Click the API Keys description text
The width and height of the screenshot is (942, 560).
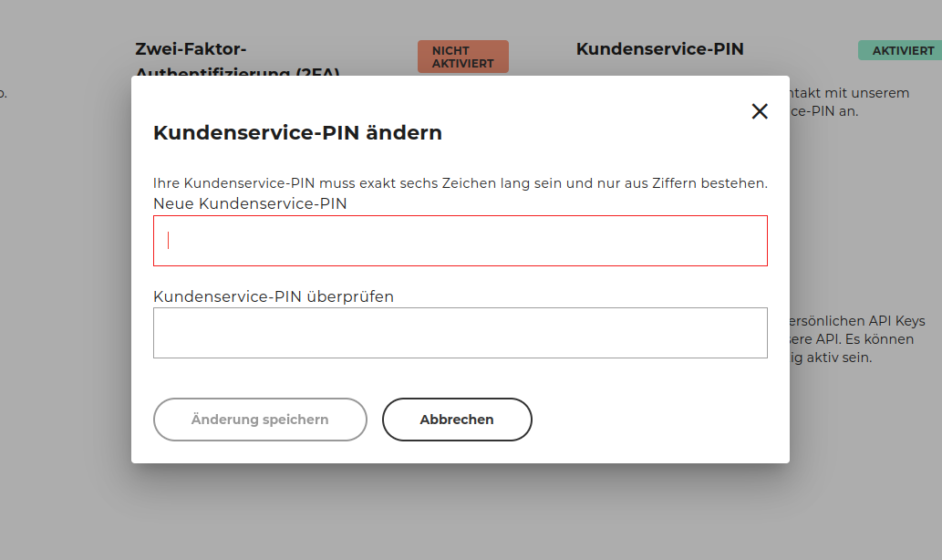(x=857, y=338)
